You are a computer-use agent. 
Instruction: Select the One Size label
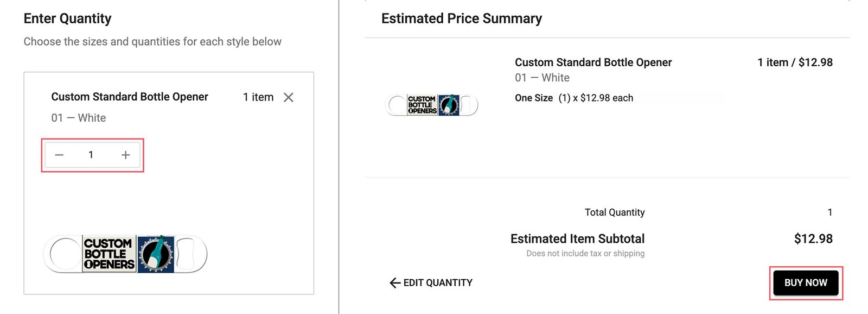[x=533, y=98]
